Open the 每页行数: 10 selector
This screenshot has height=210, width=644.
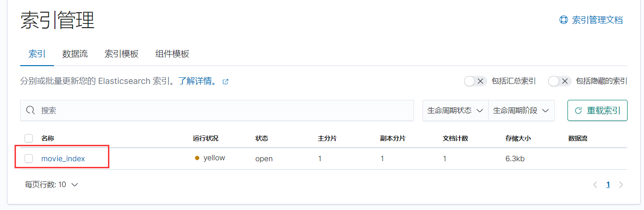click(51, 185)
